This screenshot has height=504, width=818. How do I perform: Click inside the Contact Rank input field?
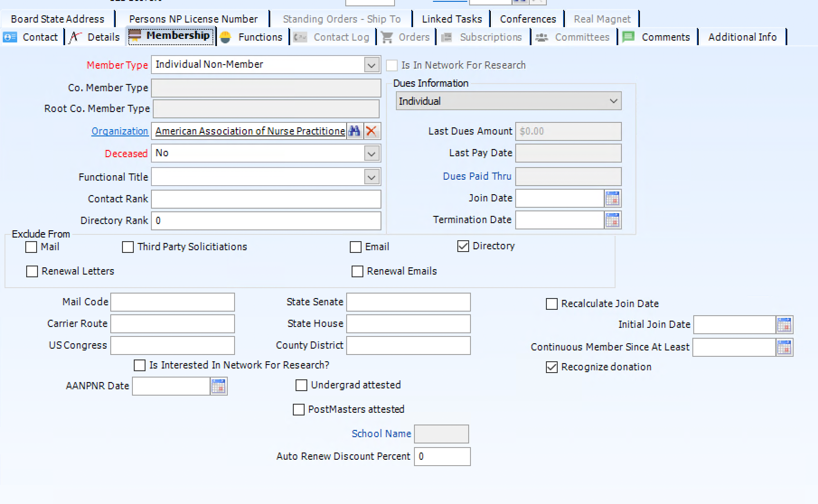click(266, 199)
